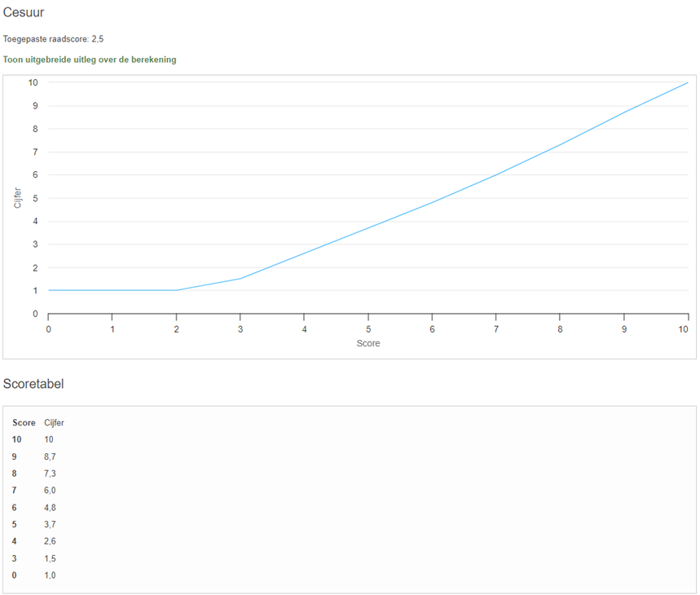Click the blue line's start at score 0

pos(49,290)
